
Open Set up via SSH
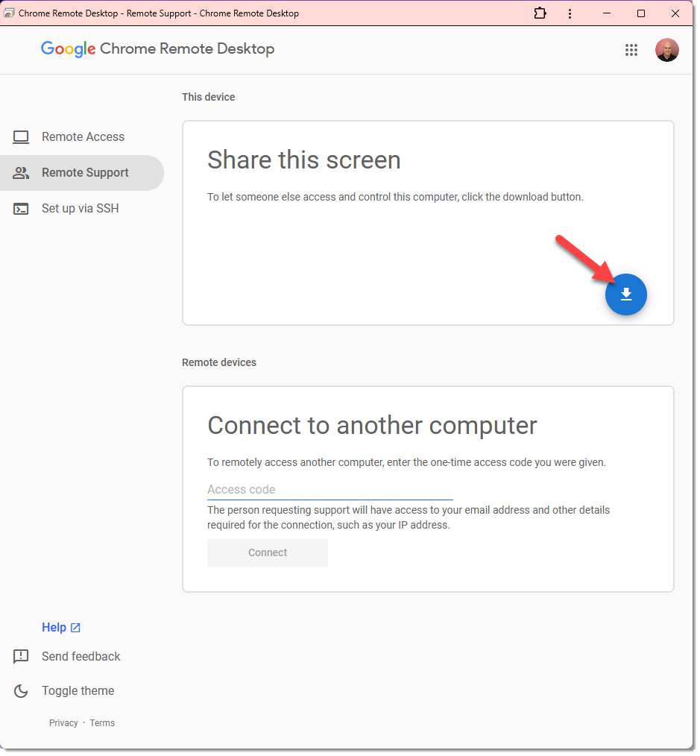(81, 210)
